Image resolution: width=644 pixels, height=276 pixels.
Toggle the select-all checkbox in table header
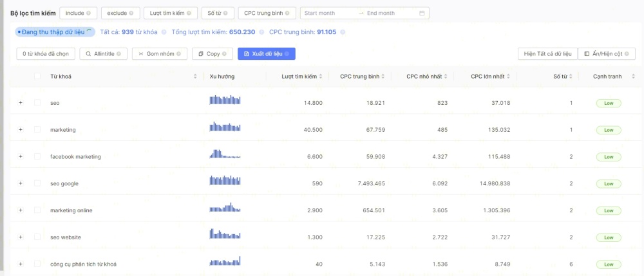37,77
